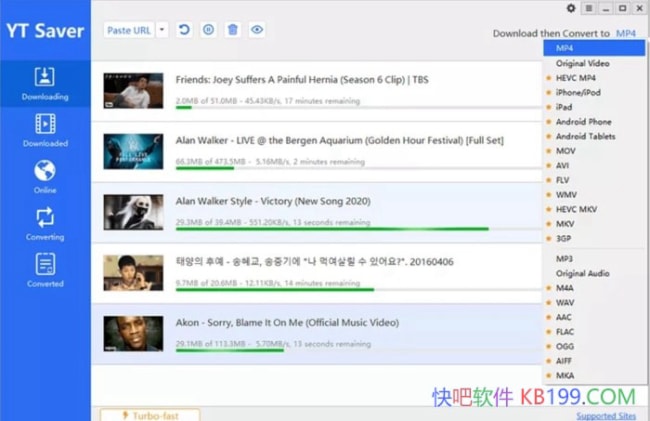Click the trash delete icon
Image resolution: width=650 pixels, height=421 pixels.
tap(233, 30)
